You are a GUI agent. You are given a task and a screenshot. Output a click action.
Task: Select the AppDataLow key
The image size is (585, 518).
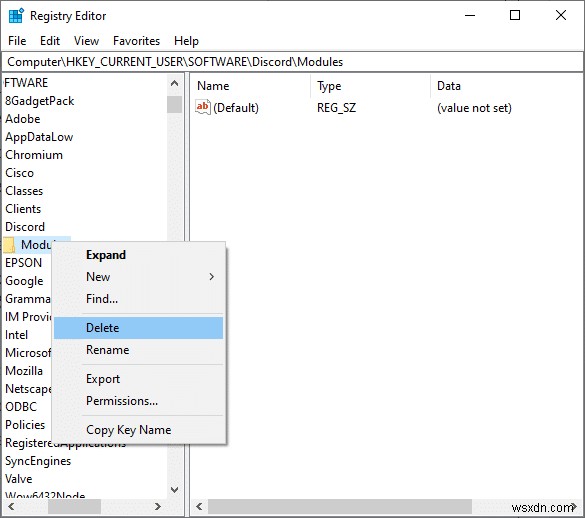[x=39, y=137]
